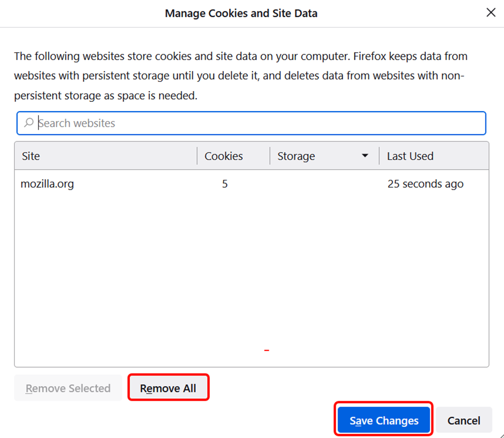Screen dimensions: 504x438
Task: Click the Remove Selected button
Action: point(68,388)
